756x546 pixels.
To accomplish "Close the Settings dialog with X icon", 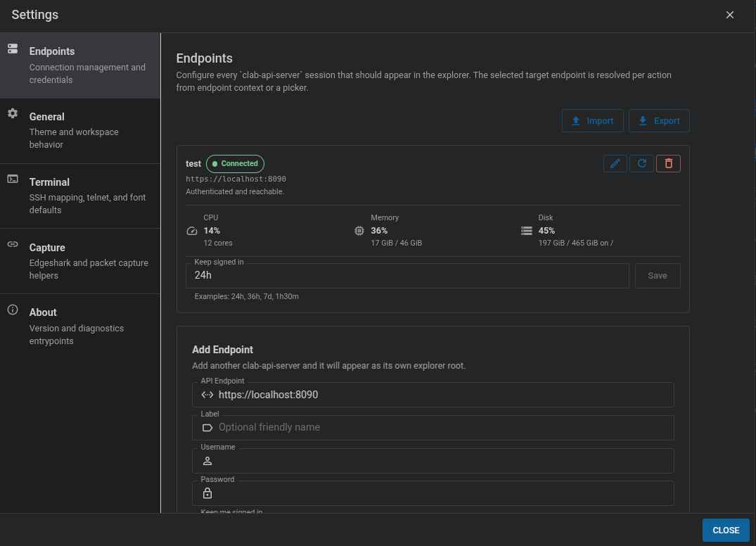I will click(729, 15).
